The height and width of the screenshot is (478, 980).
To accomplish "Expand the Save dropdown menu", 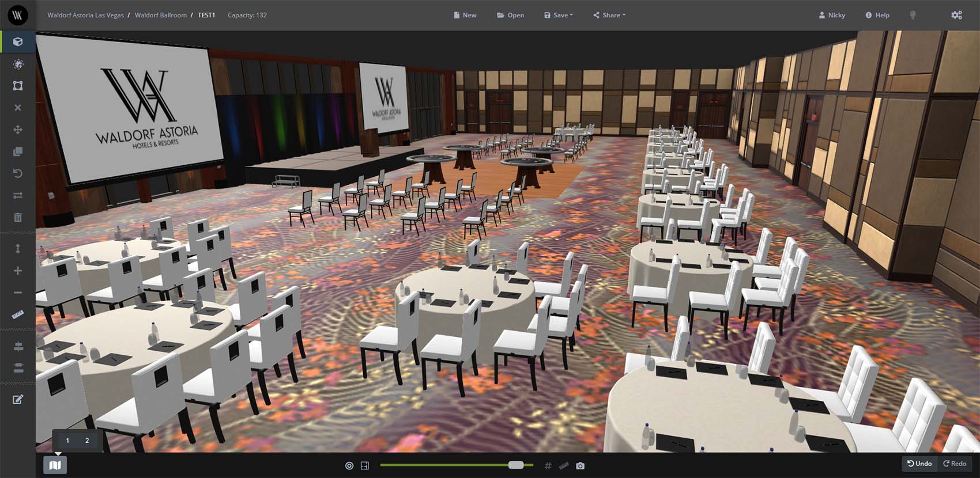I will pyautogui.click(x=559, y=15).
